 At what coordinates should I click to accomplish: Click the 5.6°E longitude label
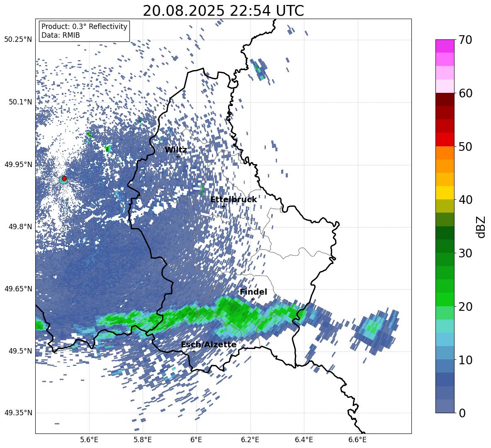89,440
